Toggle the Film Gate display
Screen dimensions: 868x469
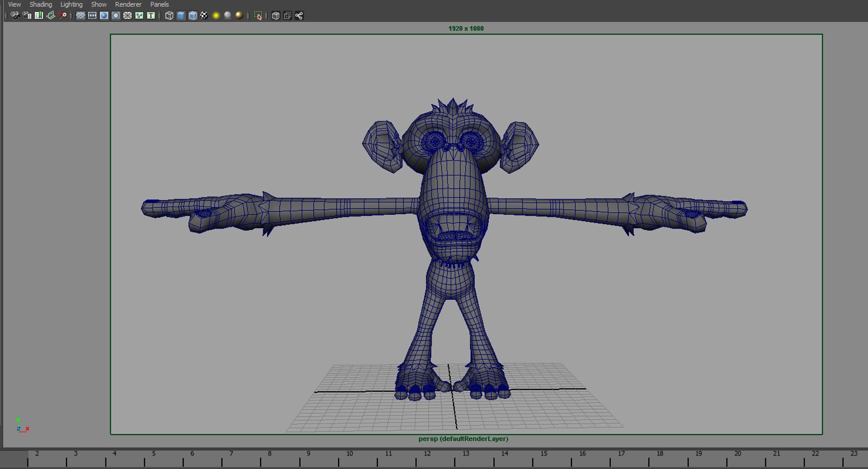click(92, 16)
